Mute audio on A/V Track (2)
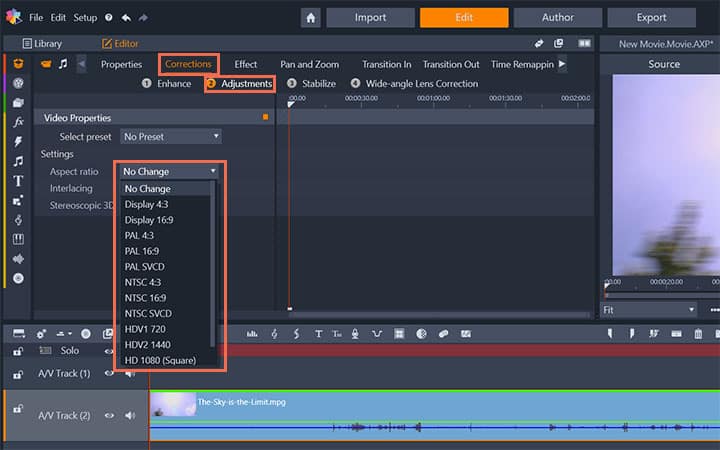This screenshot has width=720, height=450. point(130,416)
